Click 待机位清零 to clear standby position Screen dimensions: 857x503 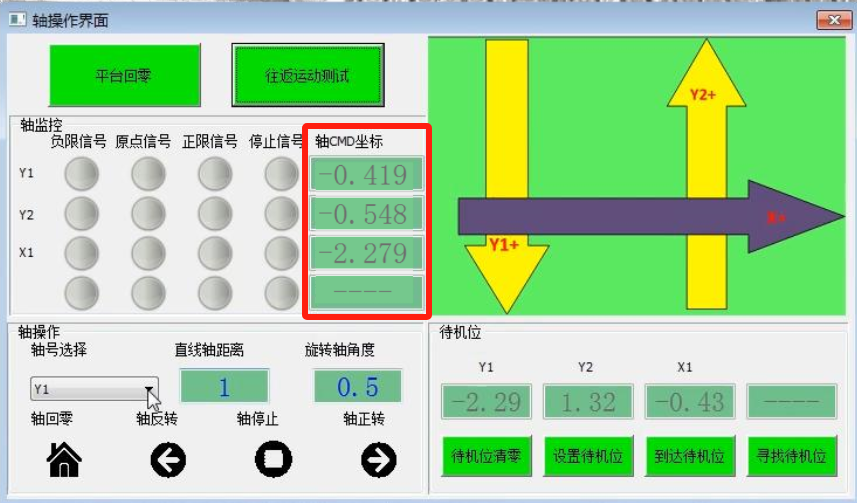click(486, 457)
